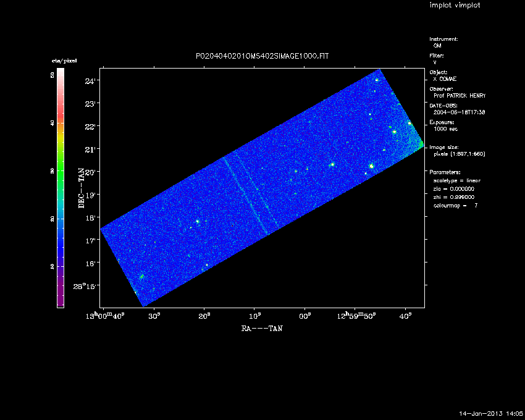Image resolution: width=525 pixels, height=420 pixels.
Task: Select the 'colourmap = 7' parameter
Action: pos(455,206)
